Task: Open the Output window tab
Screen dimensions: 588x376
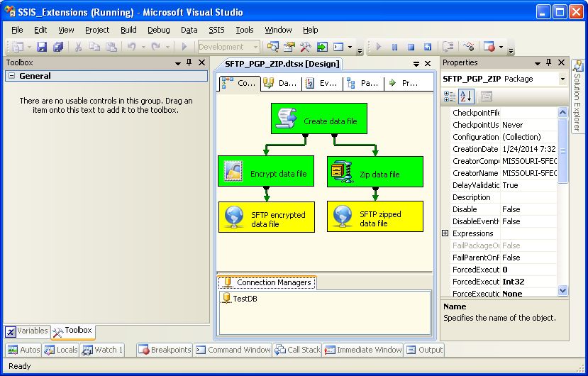Action: coord(424,350)
